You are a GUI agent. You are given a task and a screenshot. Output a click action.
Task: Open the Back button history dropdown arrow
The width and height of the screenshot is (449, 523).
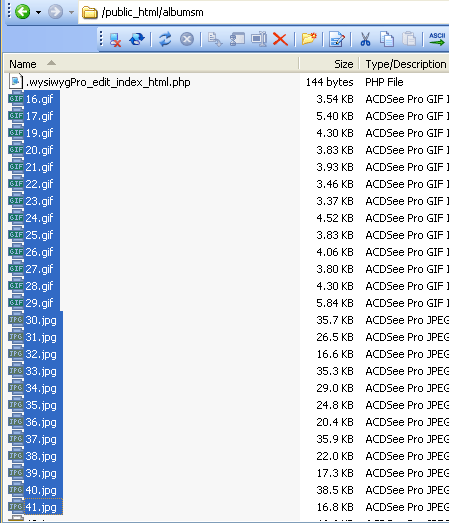point(38,13)
